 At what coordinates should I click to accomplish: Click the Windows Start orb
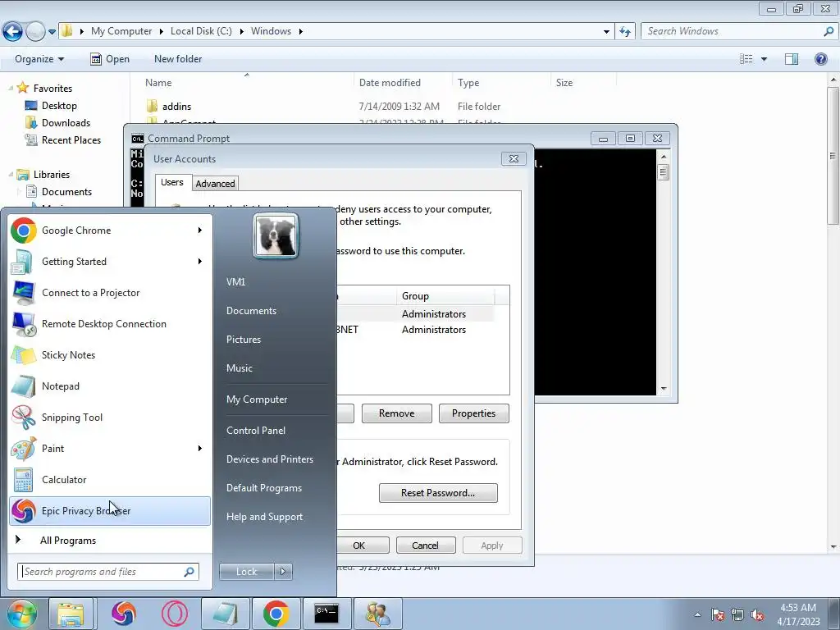[x=21, y=614]
